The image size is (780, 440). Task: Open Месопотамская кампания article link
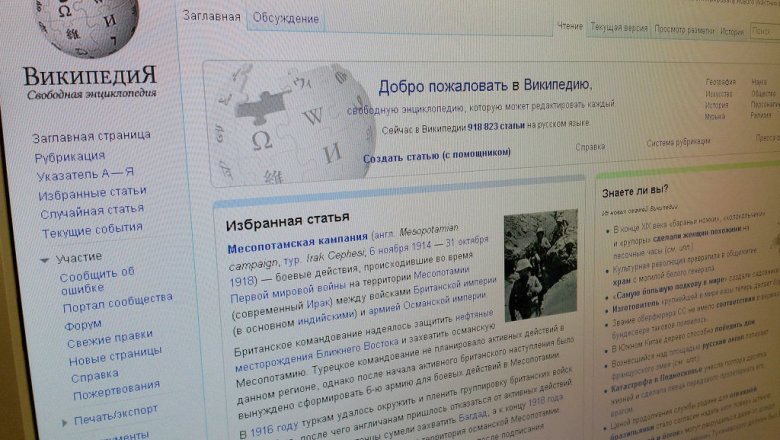point(297,242)
